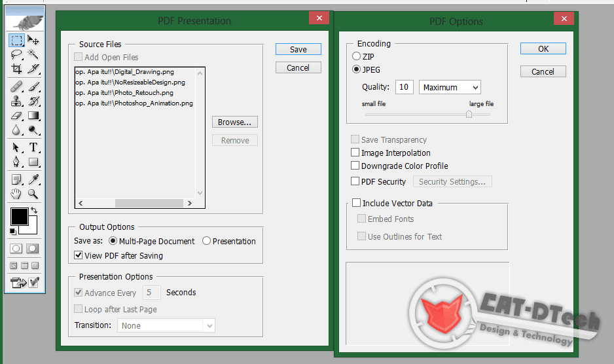The width and height of the screenshot is (614, 364).
Task: Close the PDF Presentation dialog
Action: coord(319,18)
